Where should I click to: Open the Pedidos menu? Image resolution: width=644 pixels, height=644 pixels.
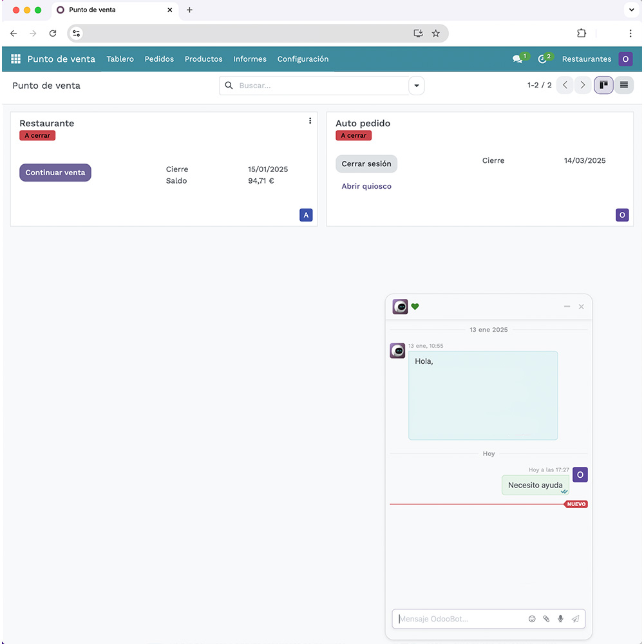point(159,59)
